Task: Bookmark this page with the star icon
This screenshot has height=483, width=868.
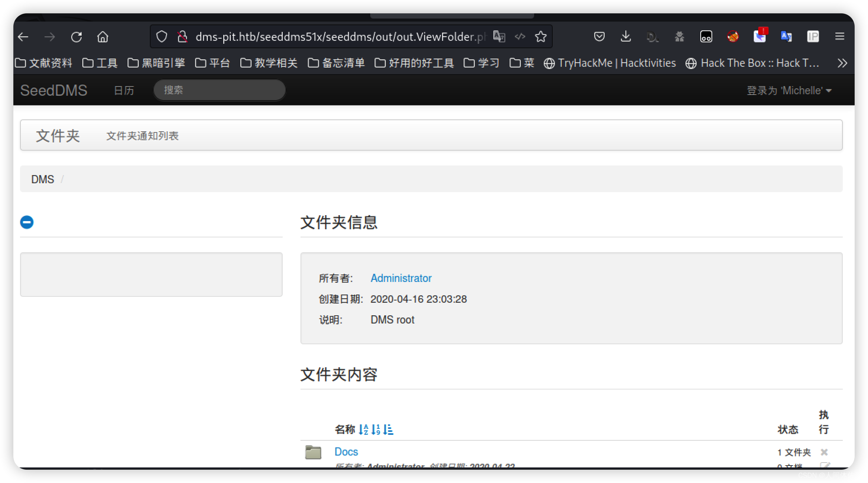Action: [x=541, y=36]
